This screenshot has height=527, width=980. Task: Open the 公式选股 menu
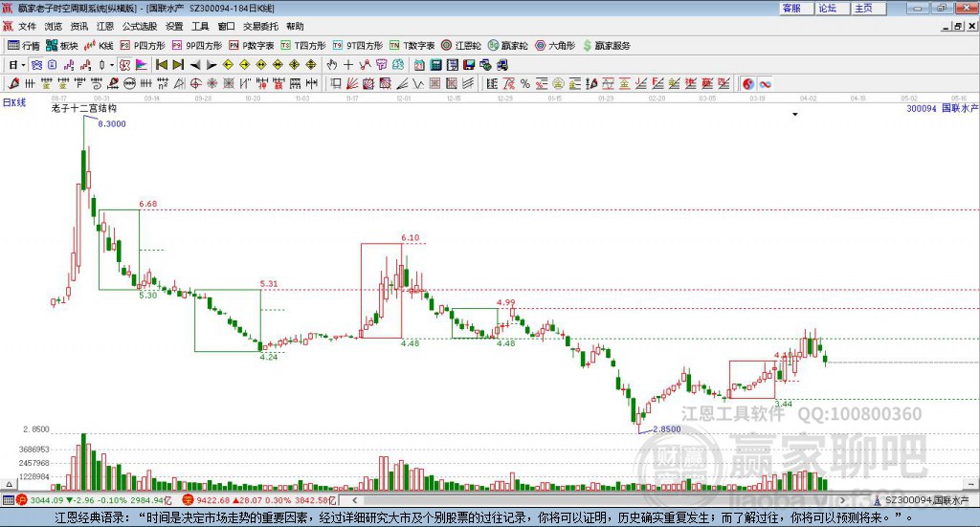[139, 27]
